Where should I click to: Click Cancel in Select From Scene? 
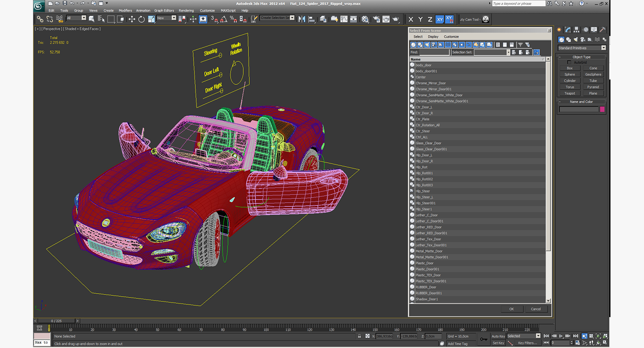[x=536, y=309]
